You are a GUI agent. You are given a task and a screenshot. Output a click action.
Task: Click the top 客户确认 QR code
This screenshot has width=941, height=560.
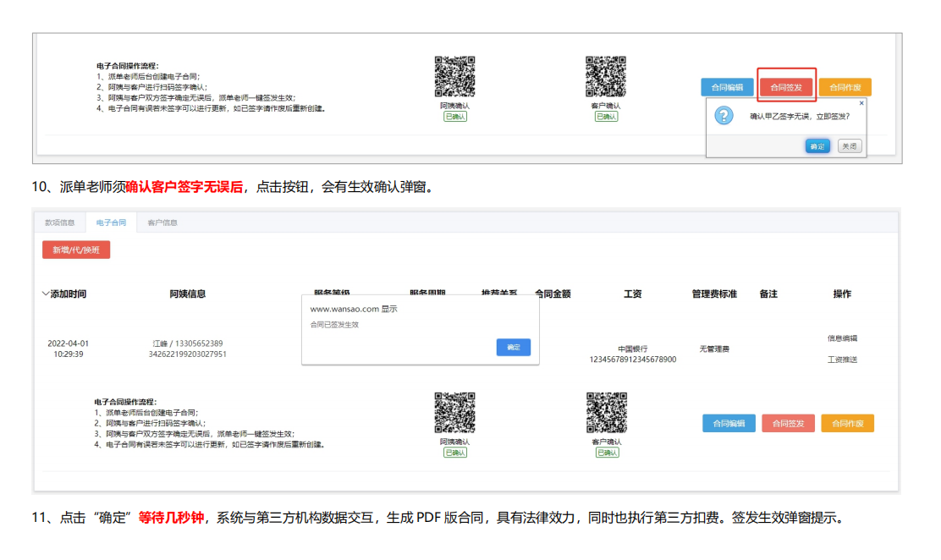[x=606, y=76]
